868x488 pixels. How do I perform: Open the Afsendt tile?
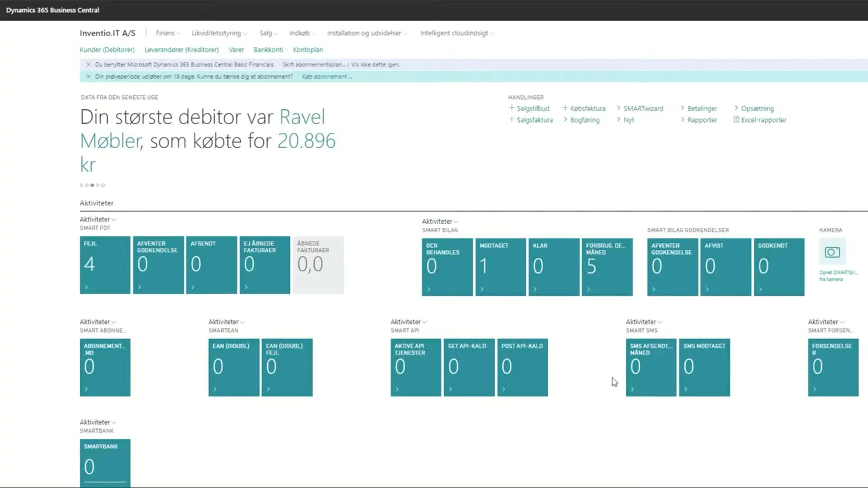click(x=212, y=265)
